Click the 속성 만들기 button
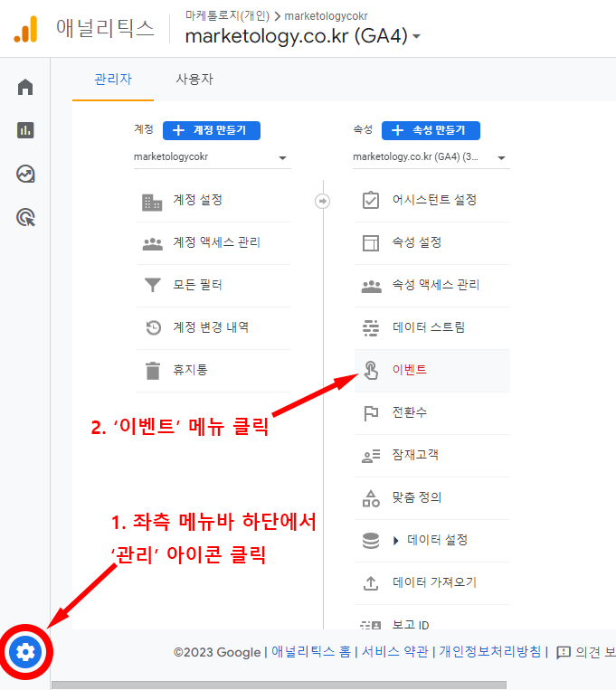Image resolution: width=616 pixels, height=690 pixels. (x=431, y=131)
